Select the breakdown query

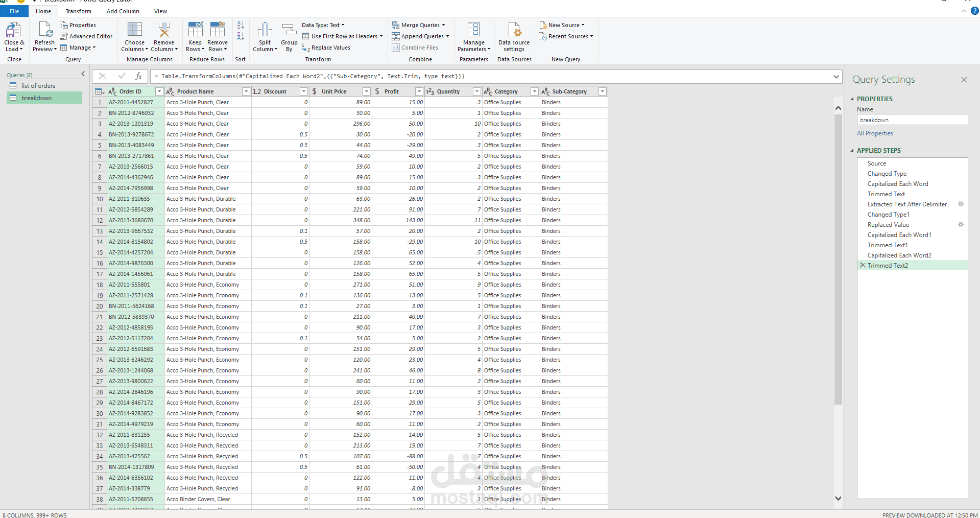pyautogui.click(x=44, y=98)
